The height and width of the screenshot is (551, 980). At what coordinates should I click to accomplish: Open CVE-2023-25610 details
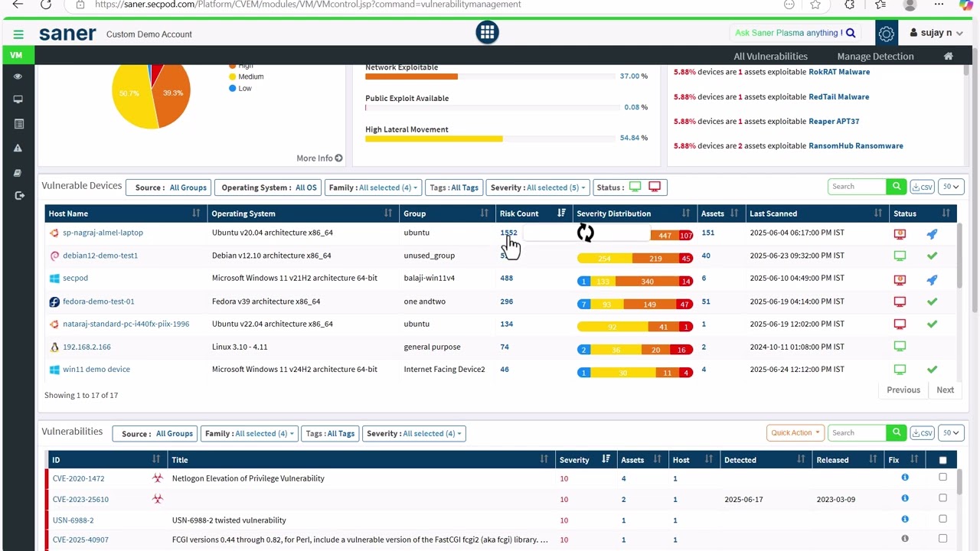pyautogui.click(x=80, y=499)
